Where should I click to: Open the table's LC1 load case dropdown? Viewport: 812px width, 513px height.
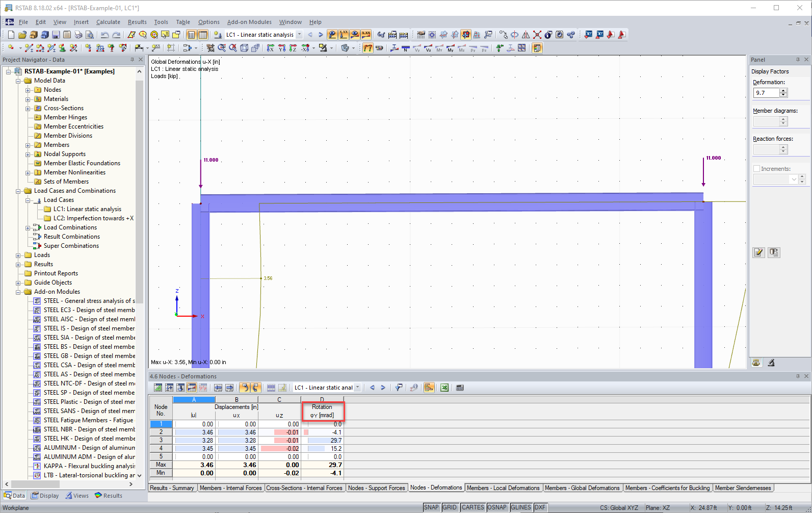(x=358, y=388)
